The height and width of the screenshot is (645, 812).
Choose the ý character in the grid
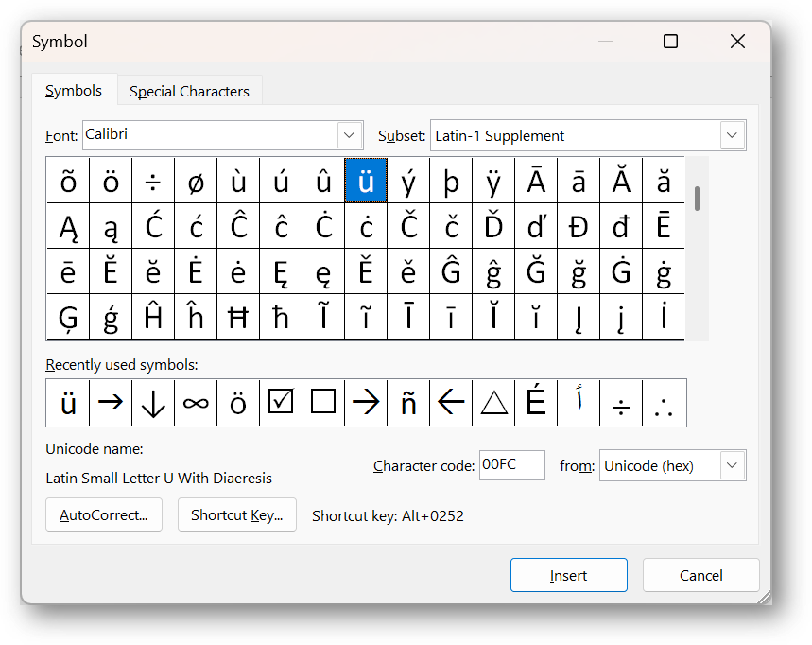coord(408,181)
